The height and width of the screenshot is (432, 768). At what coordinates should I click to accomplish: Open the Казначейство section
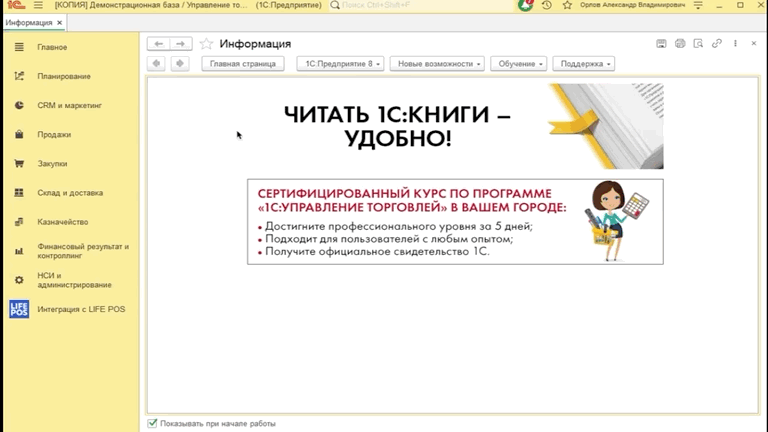pyautogui.click(x=63, y=222)
